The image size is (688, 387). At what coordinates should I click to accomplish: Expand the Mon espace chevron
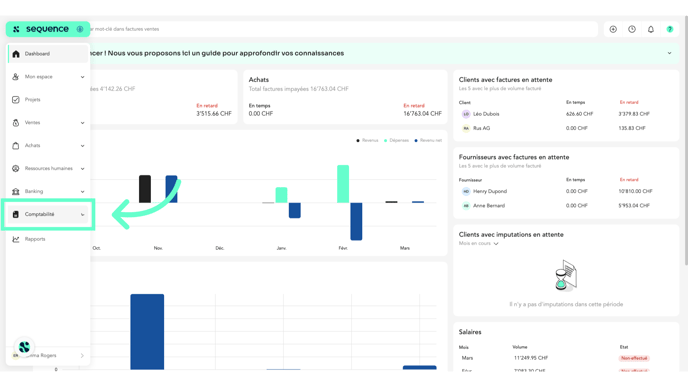click(82, 77)
